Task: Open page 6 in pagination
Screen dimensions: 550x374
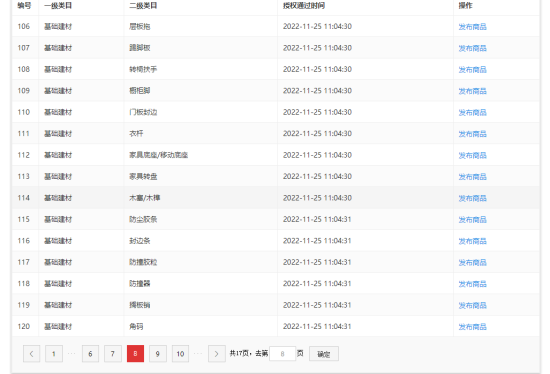Action: click(90, 354)
